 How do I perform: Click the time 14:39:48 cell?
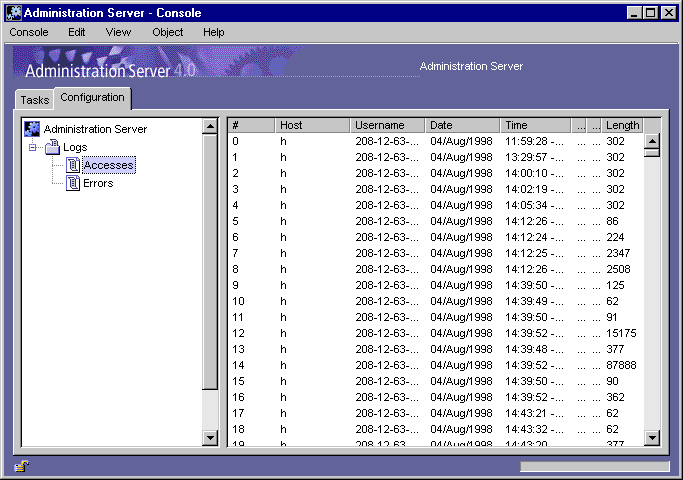point(534,349)
